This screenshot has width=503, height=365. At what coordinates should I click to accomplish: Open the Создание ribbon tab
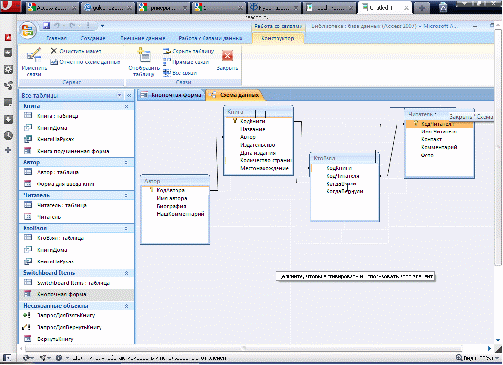93,38
